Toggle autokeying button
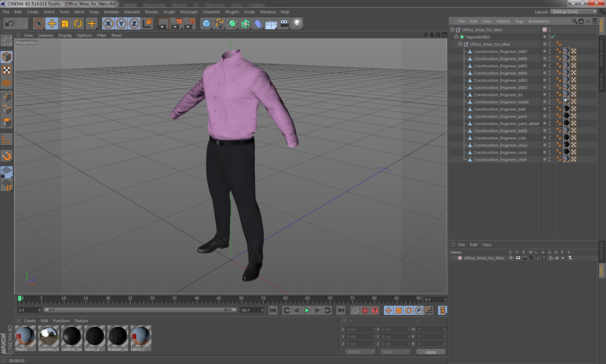The width and height of the screenshot is (606, 364). (x=365, y=310)
